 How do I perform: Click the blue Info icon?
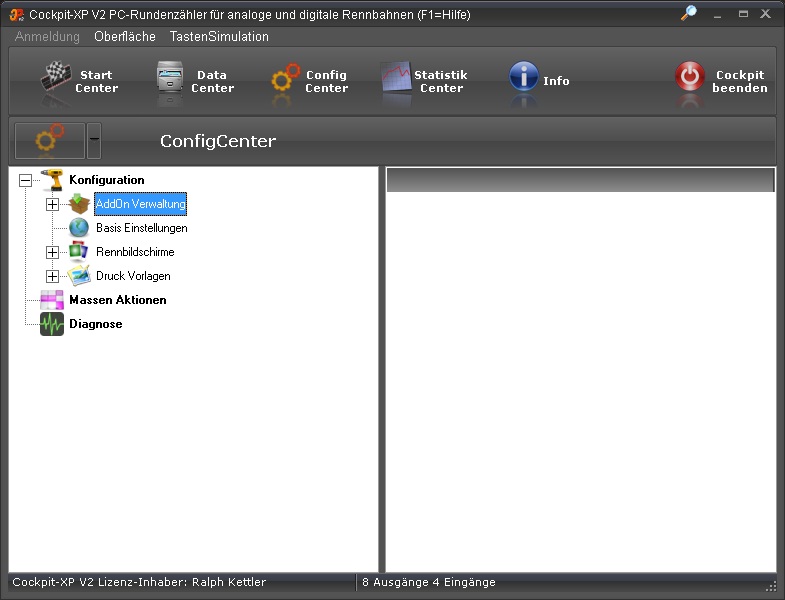click(524, 76)
